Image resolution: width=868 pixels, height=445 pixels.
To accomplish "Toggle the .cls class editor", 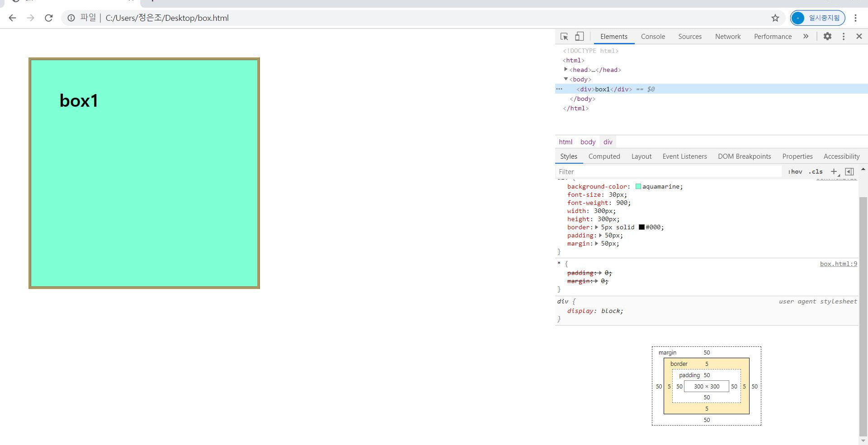I will pyautogui.click(x=816, y=172).
